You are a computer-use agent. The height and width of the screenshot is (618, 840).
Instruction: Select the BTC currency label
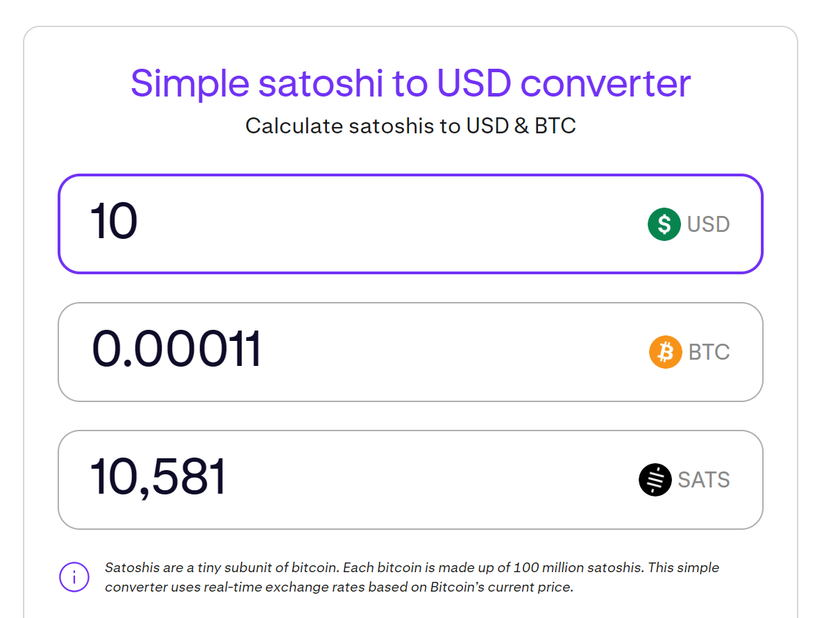coord(709,352)
